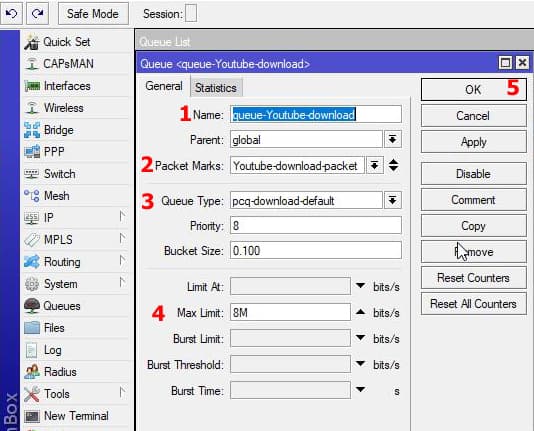Click the Reset Counters button
This screenshot has height=431, width=534.
coord(473,278)
